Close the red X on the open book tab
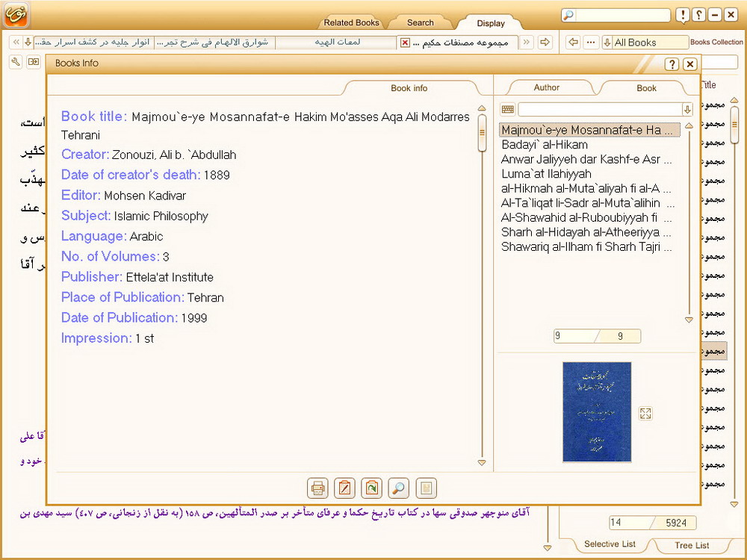The height and width of the screenshot is (560, 747). pyautogui.click(x=405, y=43)
